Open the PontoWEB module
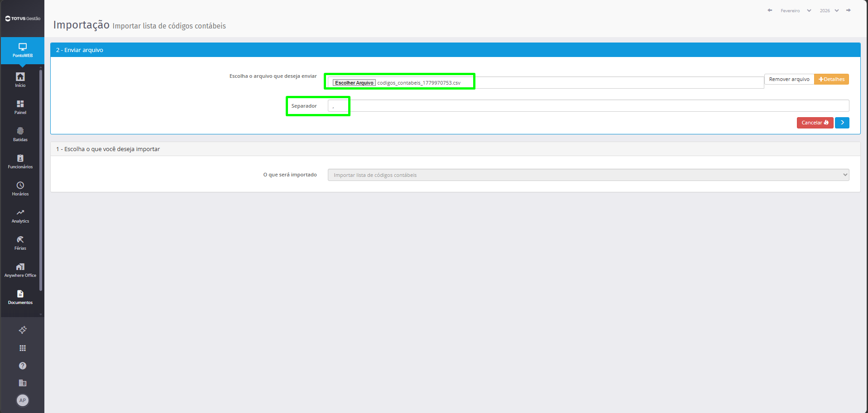 point(22,50)
